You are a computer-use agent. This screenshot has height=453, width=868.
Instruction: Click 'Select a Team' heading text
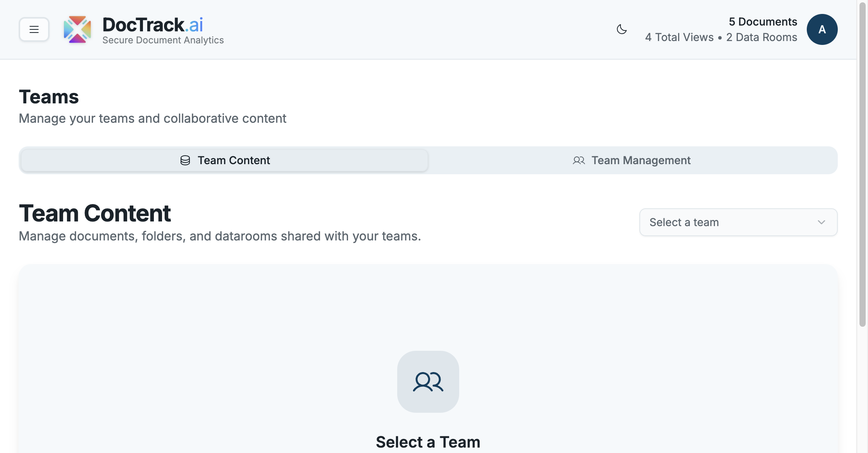pyautogui.click(x=428, y=442)
